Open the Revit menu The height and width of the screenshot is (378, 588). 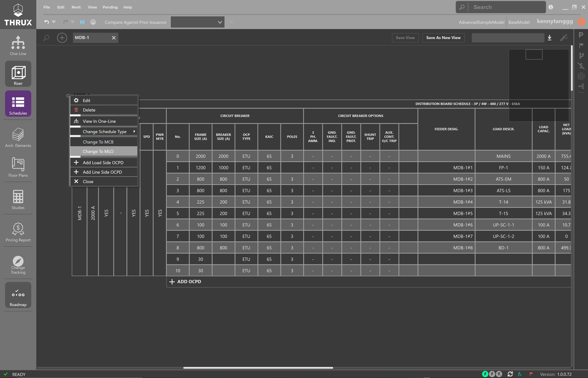click(x=76, y=7)
